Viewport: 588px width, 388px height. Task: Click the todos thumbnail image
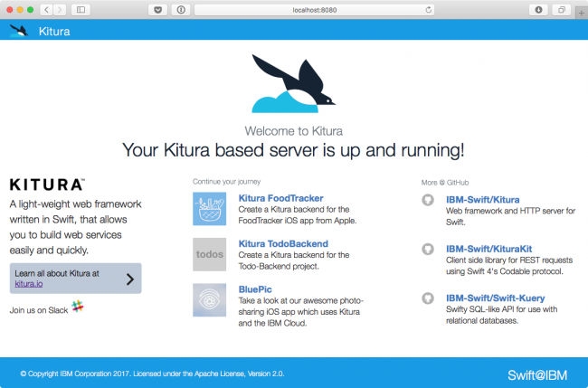coord(209,254)
